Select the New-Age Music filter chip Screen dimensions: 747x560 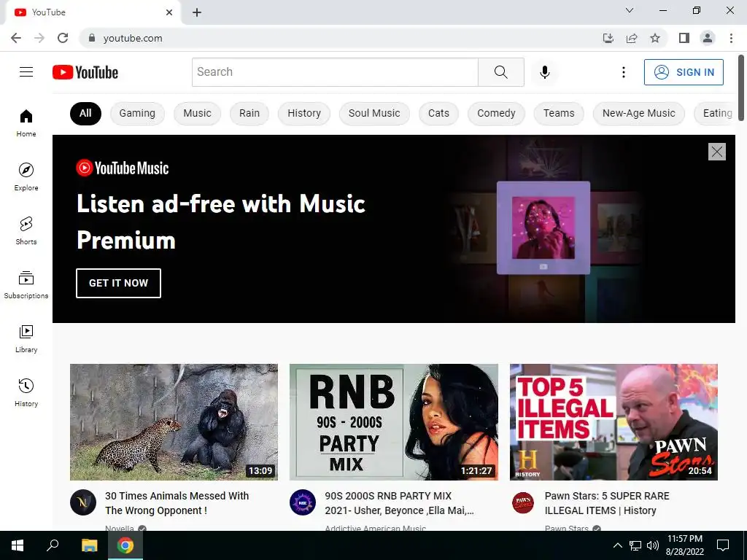pyautogui.click(x=638, y=113)
